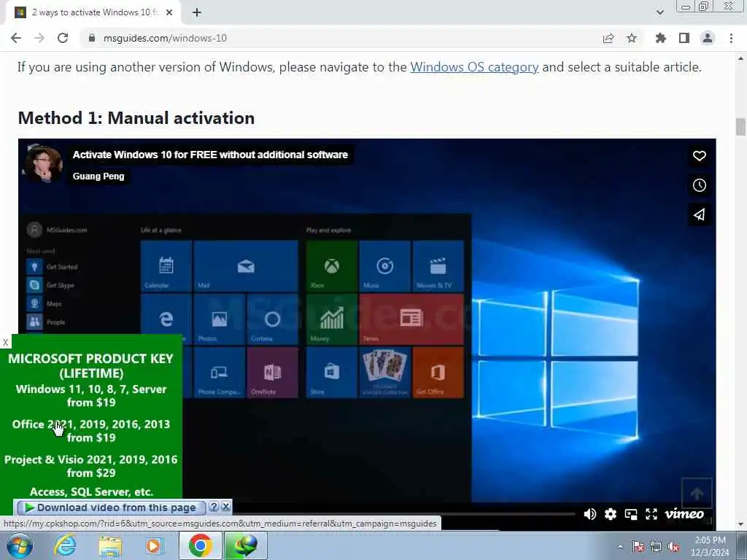Open Action Center flag icon
The image size is (747, 560).
pos(638,546)
